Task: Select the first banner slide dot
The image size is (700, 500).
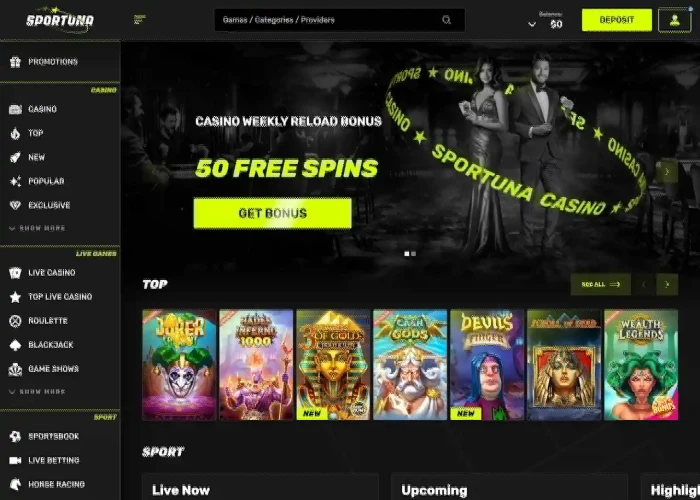Action: [x=407, y=254]
